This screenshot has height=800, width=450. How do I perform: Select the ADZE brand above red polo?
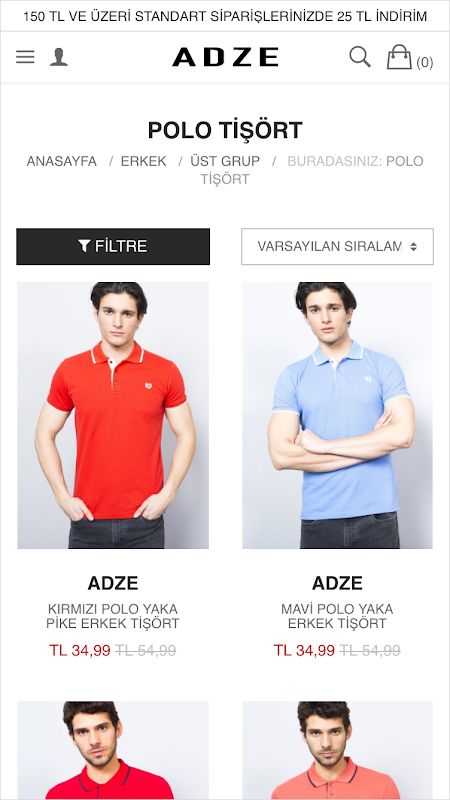[113, 583]
